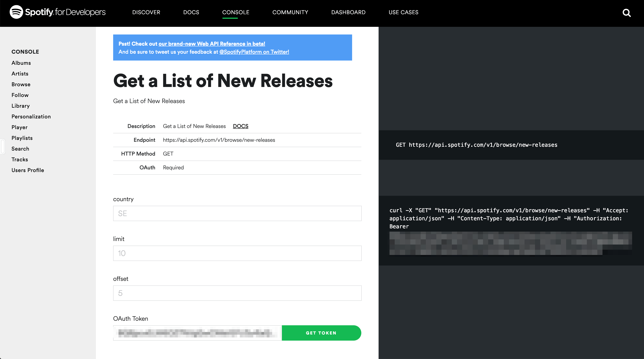This screenshot has height=359, width=644.
Task: Open the Community nav item
Action: coord(290,12)
